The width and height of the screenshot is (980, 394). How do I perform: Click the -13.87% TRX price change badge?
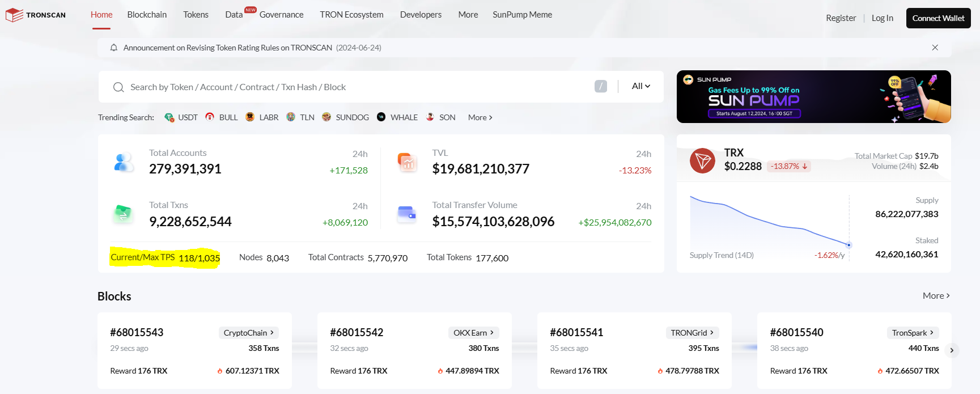click(789, 166)
